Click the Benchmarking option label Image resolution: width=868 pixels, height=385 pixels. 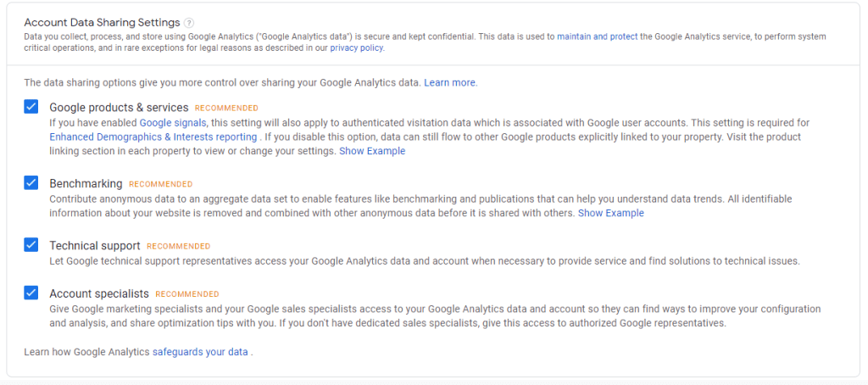pos(86,183)
